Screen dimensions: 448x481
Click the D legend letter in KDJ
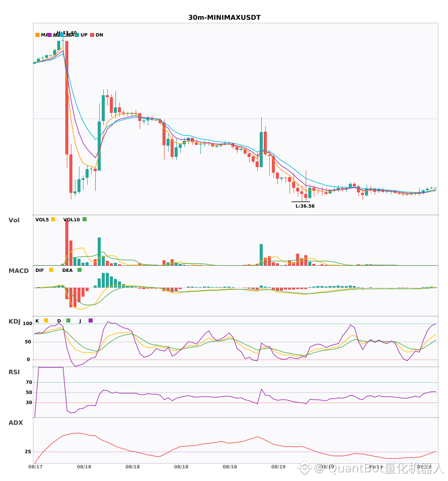(59, 321)
